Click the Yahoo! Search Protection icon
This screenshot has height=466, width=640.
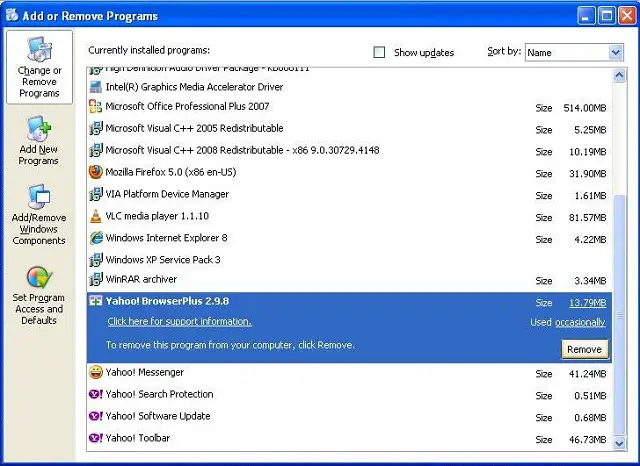[96, 394]
